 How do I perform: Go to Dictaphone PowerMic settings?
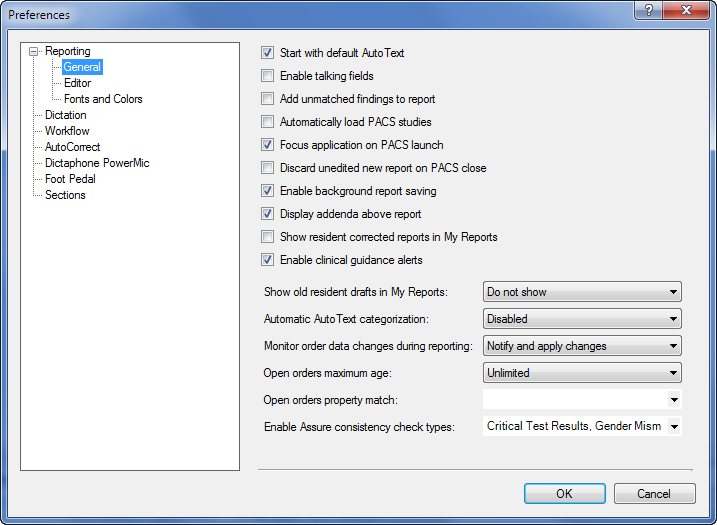coord(97,163)
